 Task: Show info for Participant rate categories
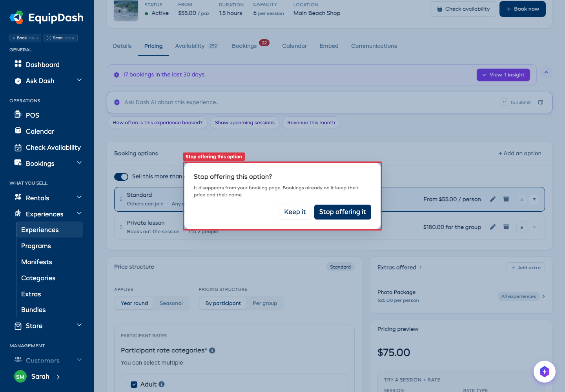click(x=212, y=350)
